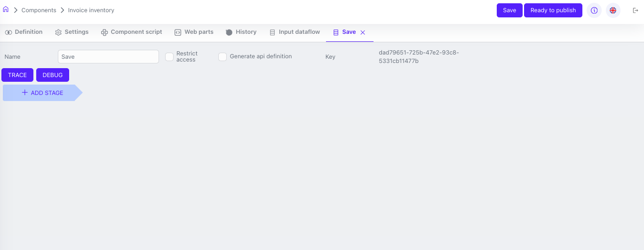The width and height of the screenshot is (644, 250).
Task: Click the Settings gear icon tab
Action: 58,32
